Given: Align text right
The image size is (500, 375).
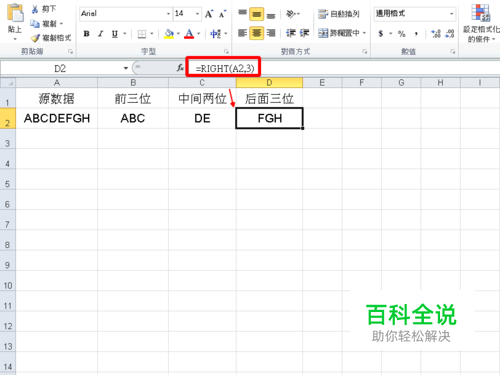Looking at the screenshot, I should coord(271,33).
